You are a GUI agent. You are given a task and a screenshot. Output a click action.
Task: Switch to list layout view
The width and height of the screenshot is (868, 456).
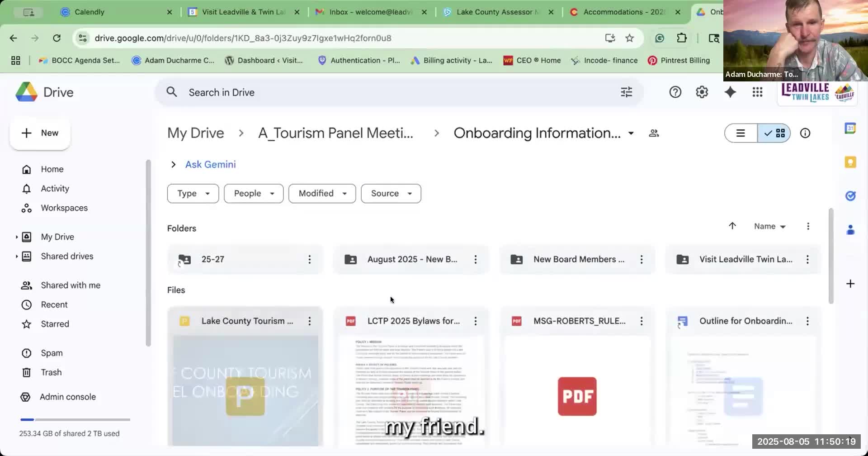point(741,133)
